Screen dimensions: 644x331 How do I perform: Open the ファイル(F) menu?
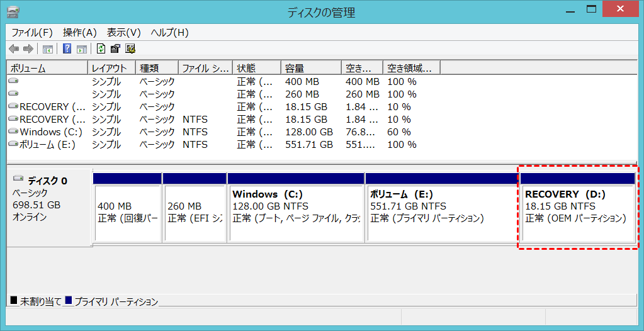coord(33,33)
